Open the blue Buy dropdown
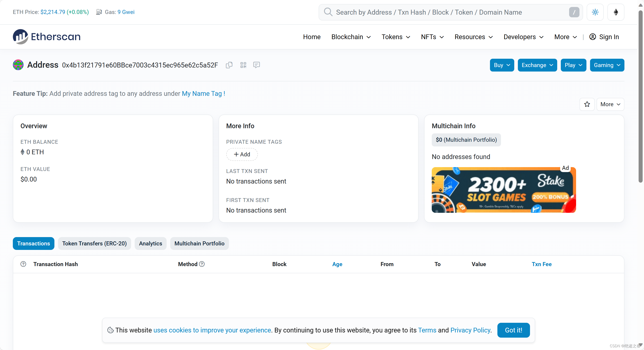This screenshot has height=350, width=644. click(x=502, y=65)
